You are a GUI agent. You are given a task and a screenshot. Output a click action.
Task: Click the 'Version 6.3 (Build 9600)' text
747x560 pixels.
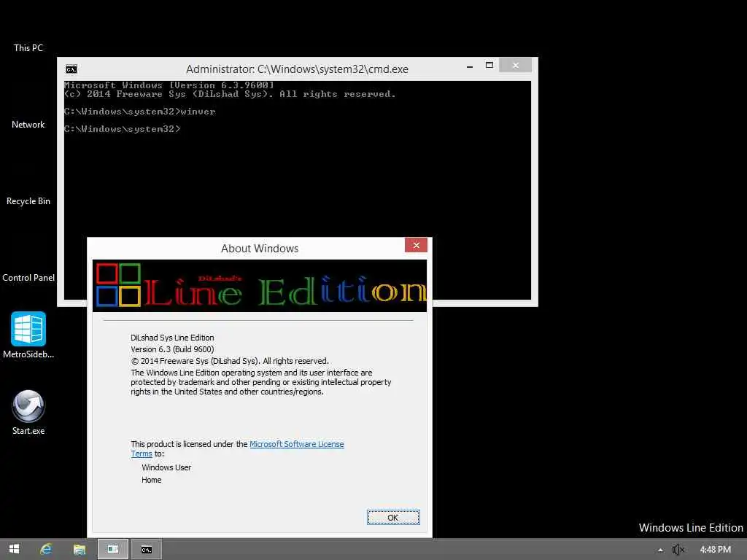tap(172, 349)
